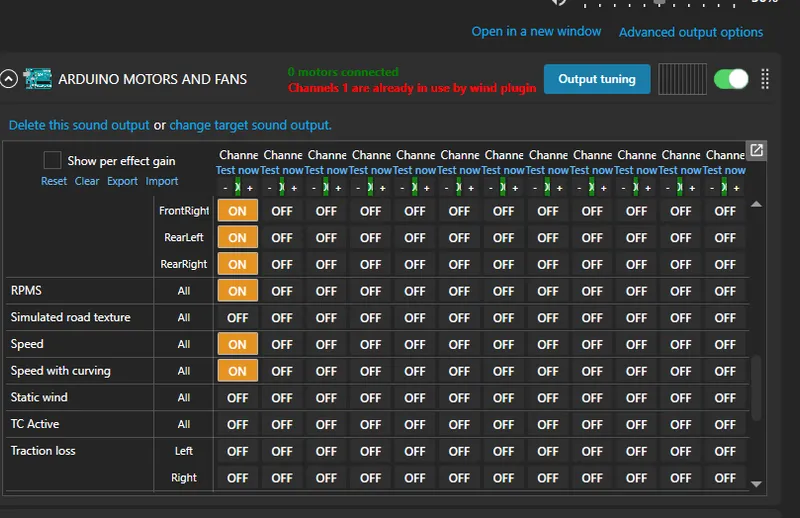Turn off RPMS on the first channel
The image size is (800, 518).
[x=237, y=291]
